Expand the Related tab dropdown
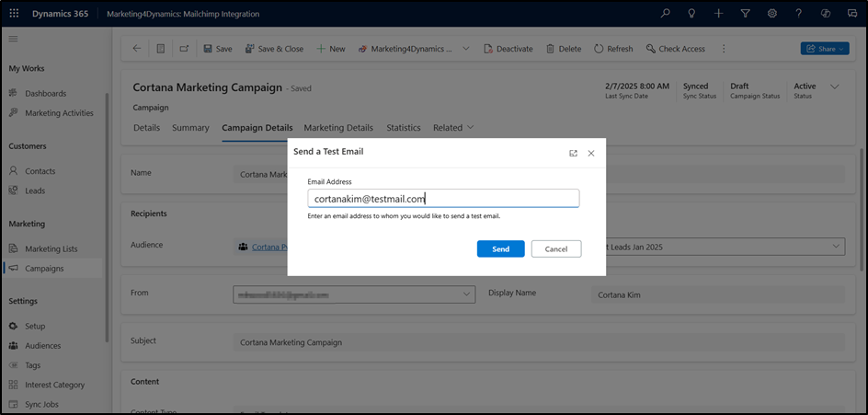The height and width of the screenshot is (415, 868). [453, 127]
